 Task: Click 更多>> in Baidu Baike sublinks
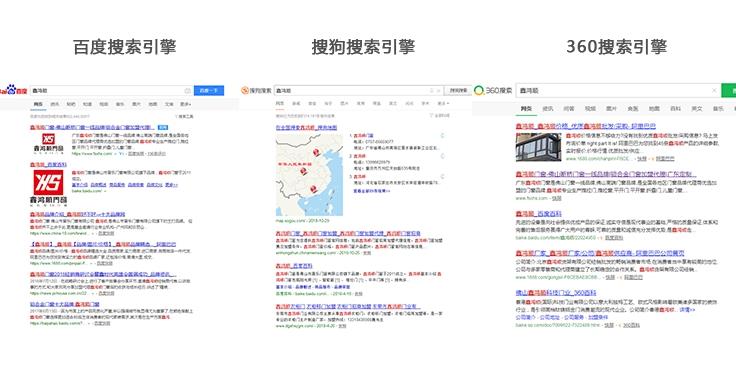[x=172, y=185]
